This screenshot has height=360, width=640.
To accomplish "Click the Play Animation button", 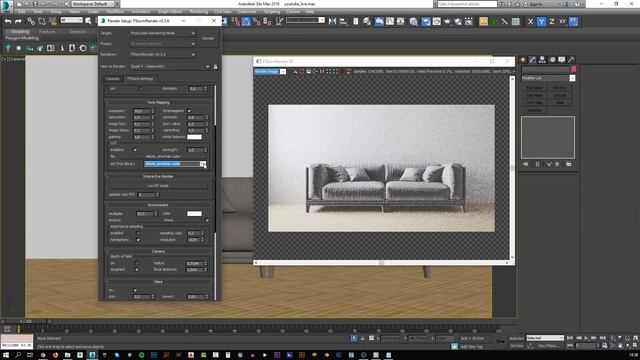I will (x=586, y=338).
